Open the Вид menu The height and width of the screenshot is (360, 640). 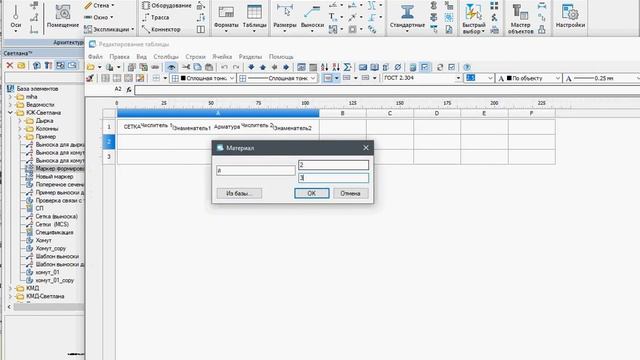coord(142,57)
